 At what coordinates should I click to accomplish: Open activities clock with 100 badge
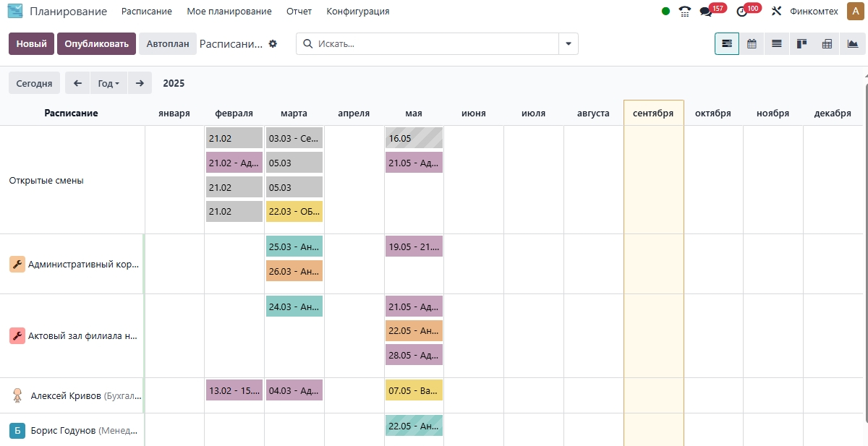[742, 12]
